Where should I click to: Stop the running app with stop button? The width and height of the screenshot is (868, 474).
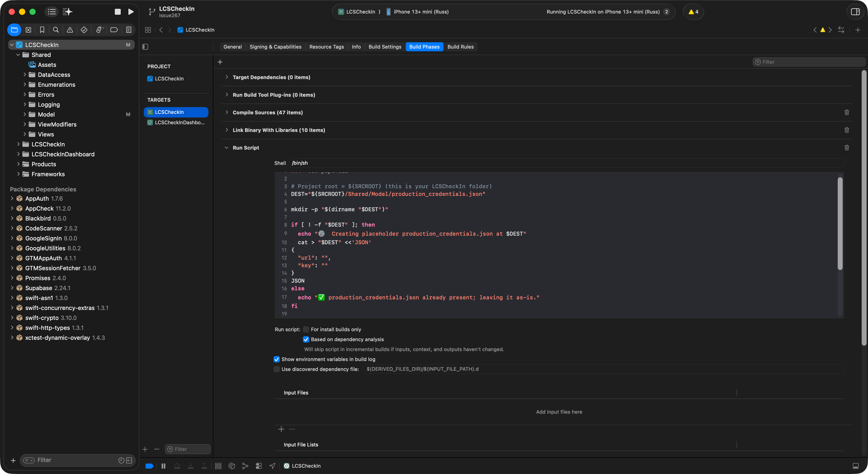coord(118,12)
